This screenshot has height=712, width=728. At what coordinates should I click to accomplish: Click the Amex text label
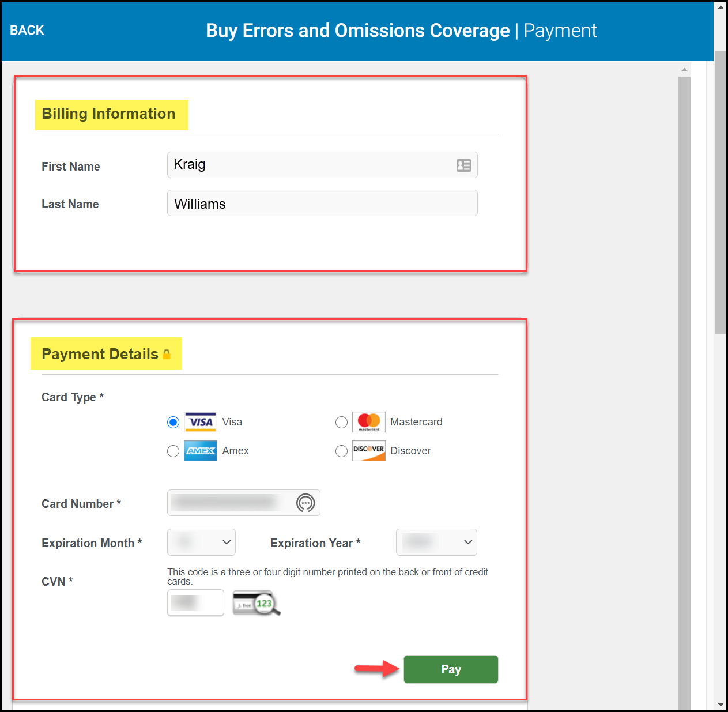(236, 451)
